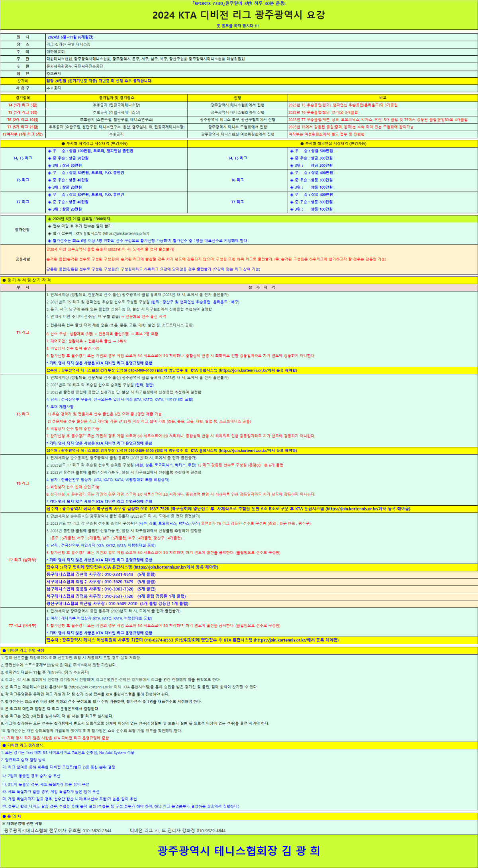Open the join.kortennis.or.kr URL in the 참가 접수처 line
Screen dimensions: 478x868
pos(126,233)
